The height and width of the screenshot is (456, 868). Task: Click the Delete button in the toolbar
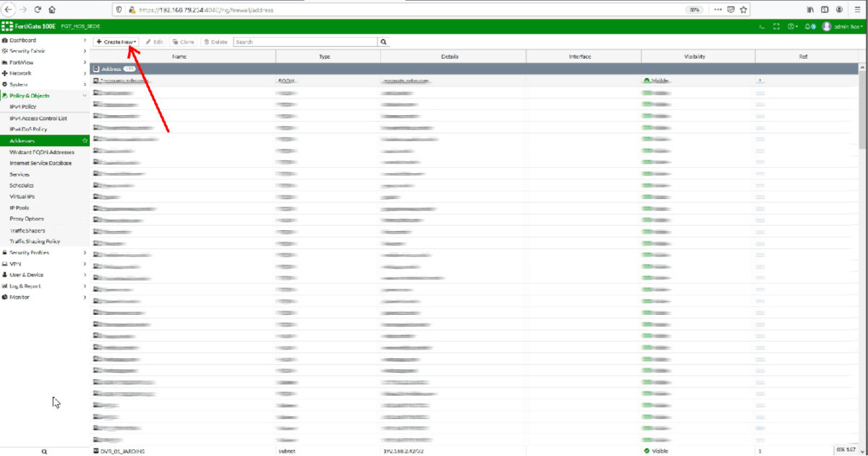(x=215, y=41)
